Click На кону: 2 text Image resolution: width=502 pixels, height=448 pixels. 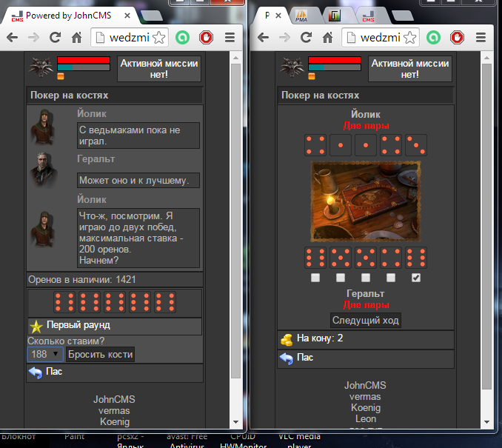(x=320, y=338)
